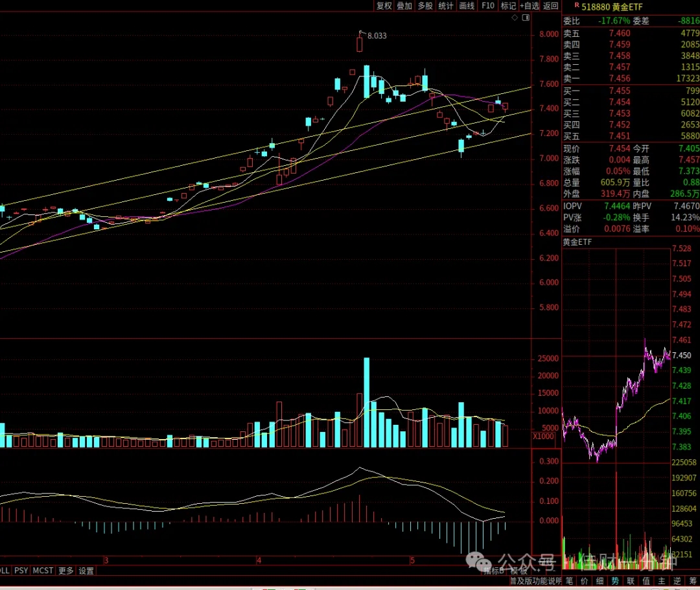Switch to the MCST indicator tab
700x590 pixels.
tap(43, 571)
